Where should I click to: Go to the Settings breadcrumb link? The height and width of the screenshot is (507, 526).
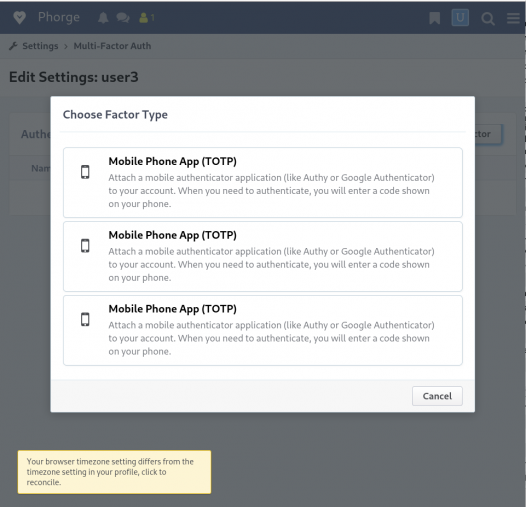tap(40, 46)
